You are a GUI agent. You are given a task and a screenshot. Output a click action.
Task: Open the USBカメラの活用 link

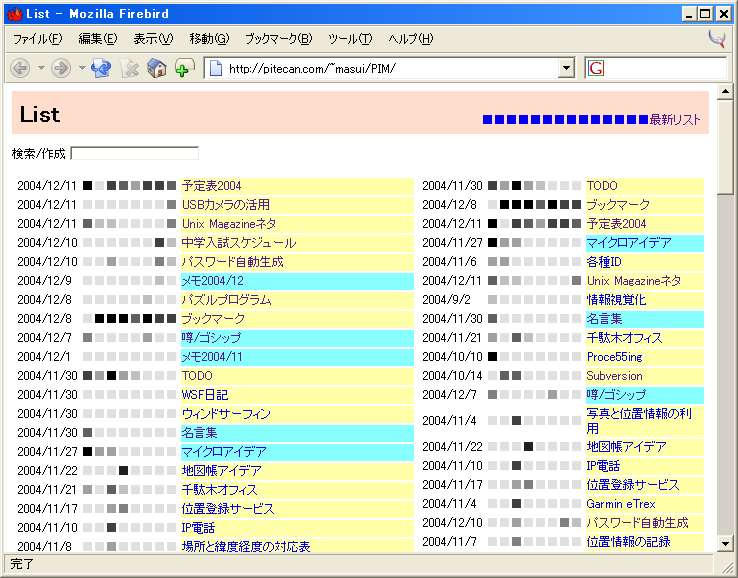[x=225, y=205]
